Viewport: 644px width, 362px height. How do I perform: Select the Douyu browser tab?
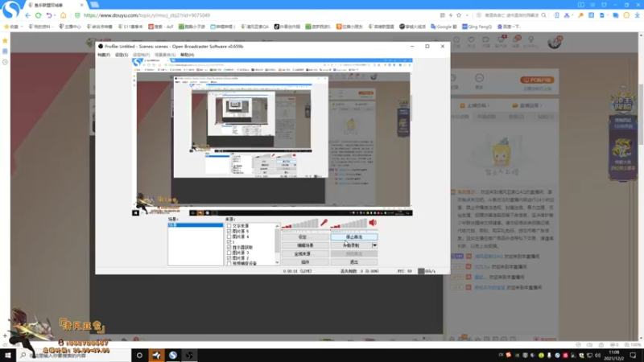click(x=55, y=5)
